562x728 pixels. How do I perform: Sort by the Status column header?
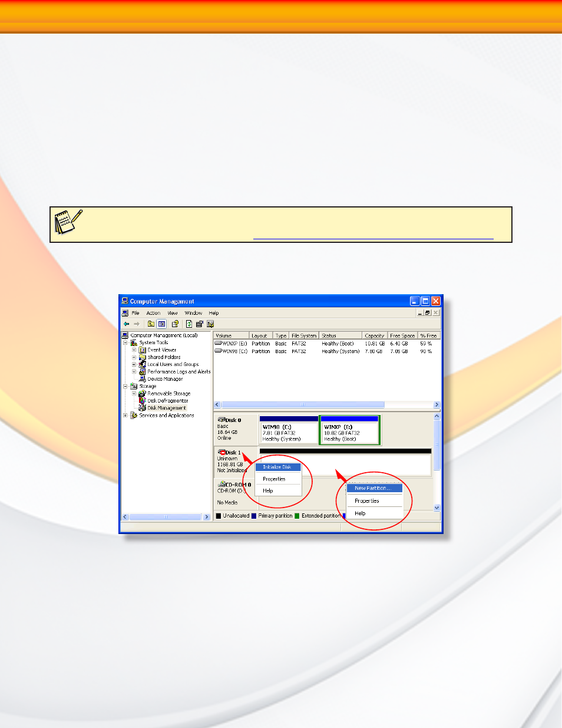click(340, 335)
